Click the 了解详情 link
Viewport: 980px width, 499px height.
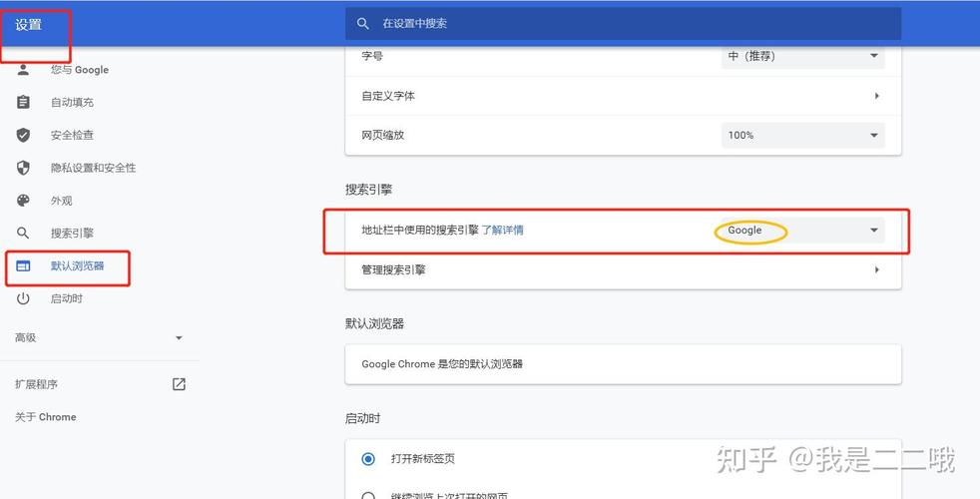pos(503,231)
